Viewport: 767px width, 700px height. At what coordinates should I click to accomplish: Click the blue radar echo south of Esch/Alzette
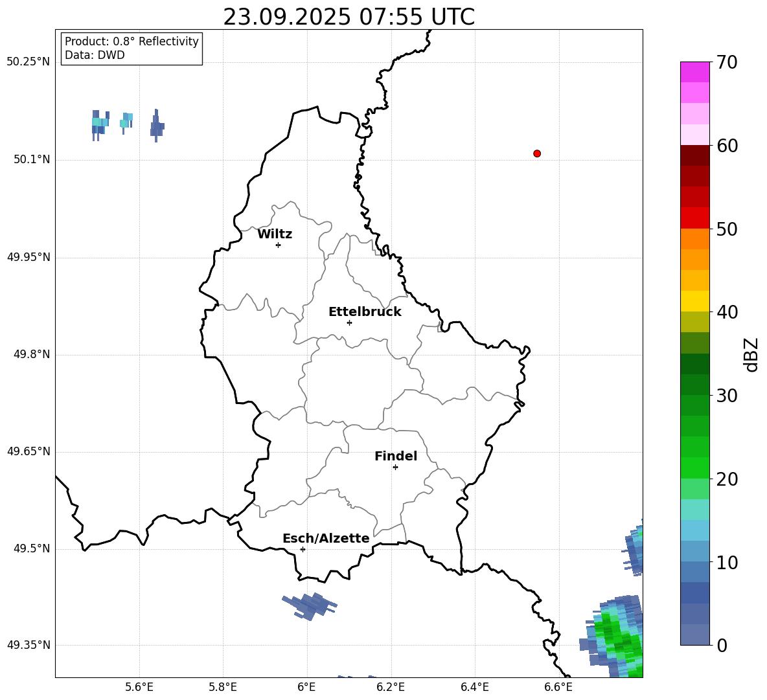(x=310, y=606)
